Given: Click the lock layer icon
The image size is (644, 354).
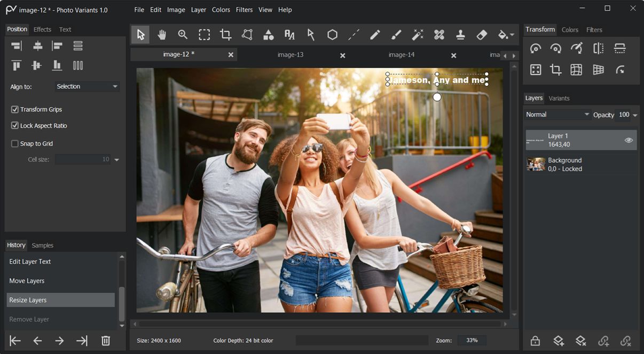Looking at the screenshot, I should point(535,341).
